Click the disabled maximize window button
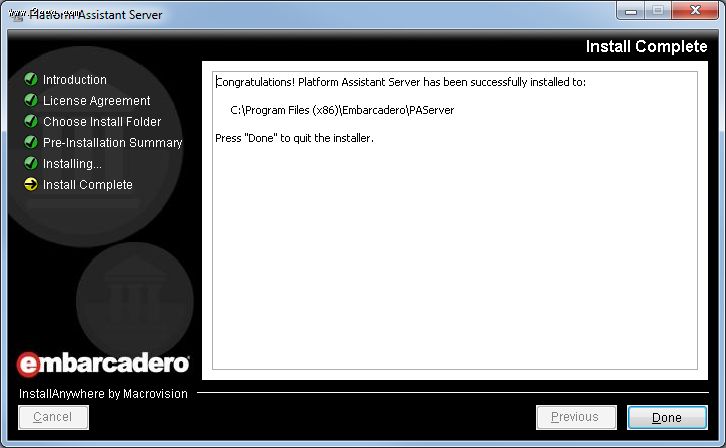This screenshot has height=448, width=726. click(x=657, y=11)
